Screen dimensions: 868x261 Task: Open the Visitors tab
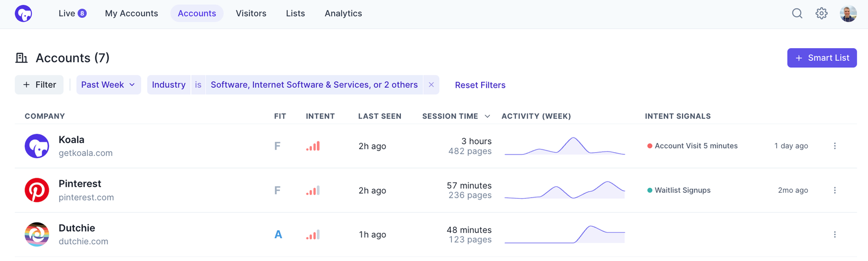[x=251, y=14]
